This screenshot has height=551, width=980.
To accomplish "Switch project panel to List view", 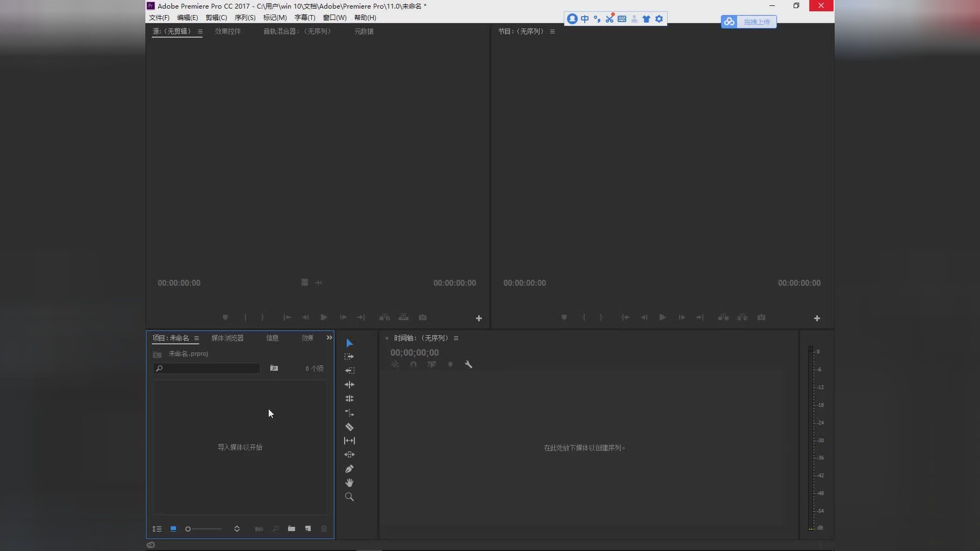I will click(157, 529).
